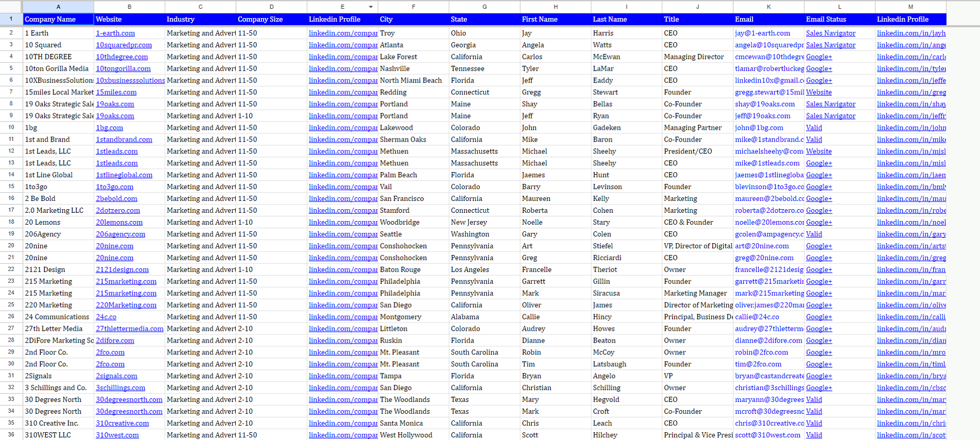
Task: Open the 24c.co website link
Action: [106, 317]
